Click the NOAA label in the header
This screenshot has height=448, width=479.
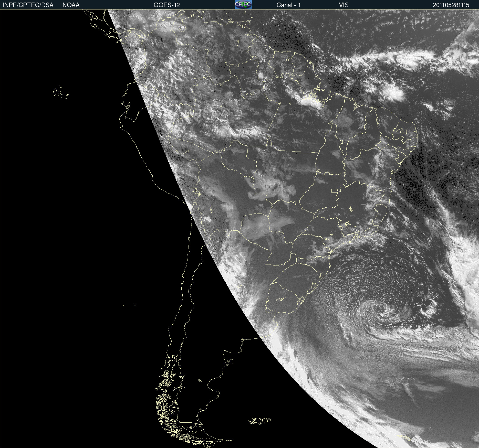point(71,5)
